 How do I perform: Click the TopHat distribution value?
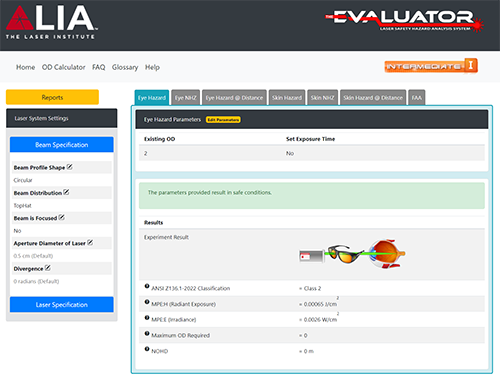pyautogui.click(x=23, y=206)
